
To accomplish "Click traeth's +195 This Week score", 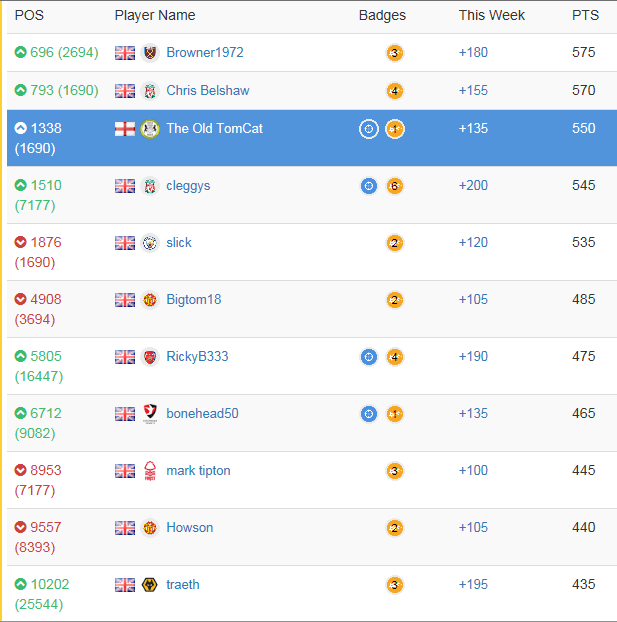I will click(473, 585).
